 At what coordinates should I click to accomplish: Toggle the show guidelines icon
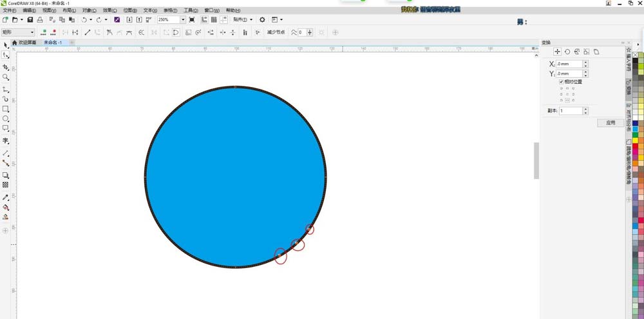(x=224, y=20)
